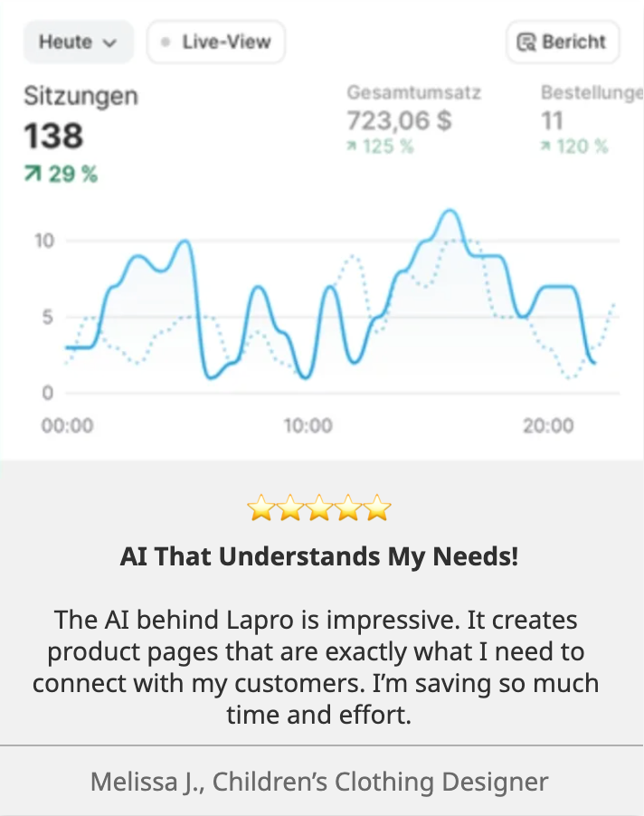Select the Sitzungen metric
Screen dimensions: 644x816
[x=81, y=97]
